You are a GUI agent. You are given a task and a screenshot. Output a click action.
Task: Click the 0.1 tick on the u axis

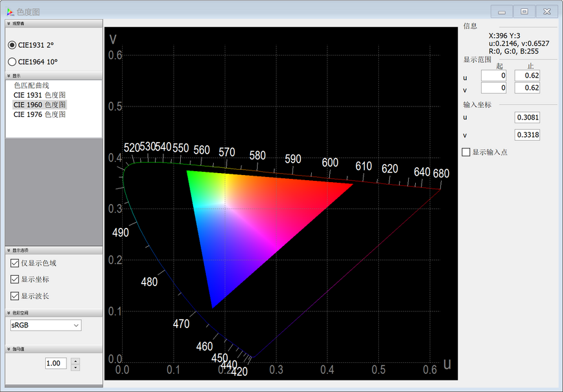coord(174,370)
